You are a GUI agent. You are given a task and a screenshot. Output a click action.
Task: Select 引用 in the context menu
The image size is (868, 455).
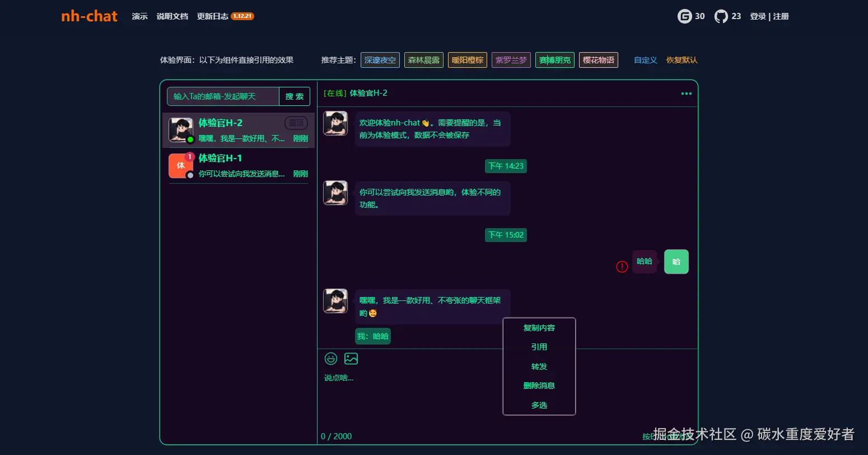pos(539,347)
